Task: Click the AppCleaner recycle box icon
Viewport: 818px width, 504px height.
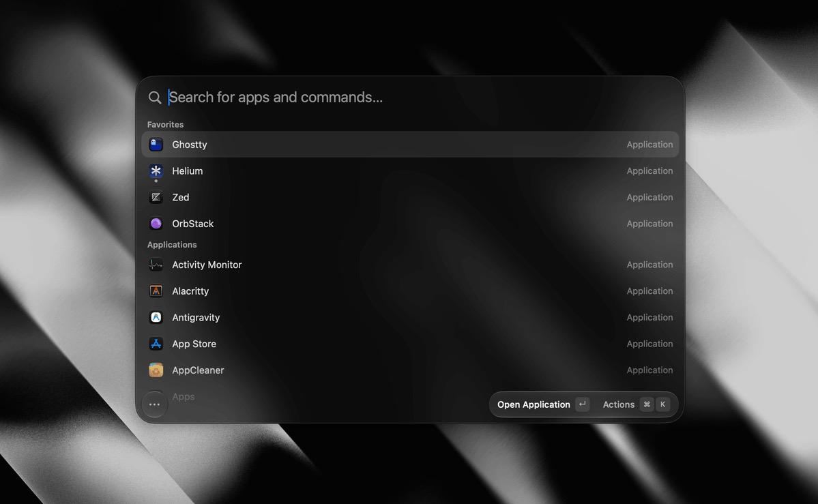Action: pos(156,370)
